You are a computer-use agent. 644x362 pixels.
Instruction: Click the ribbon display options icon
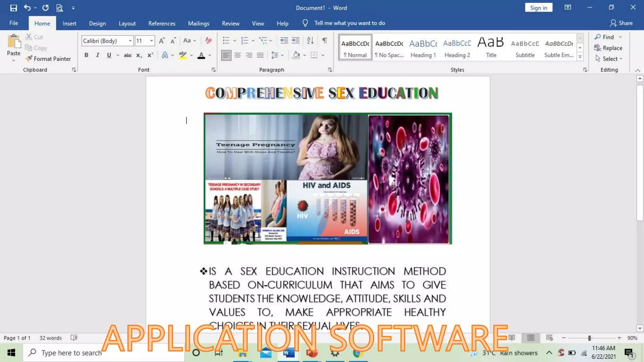click(568, 8)
